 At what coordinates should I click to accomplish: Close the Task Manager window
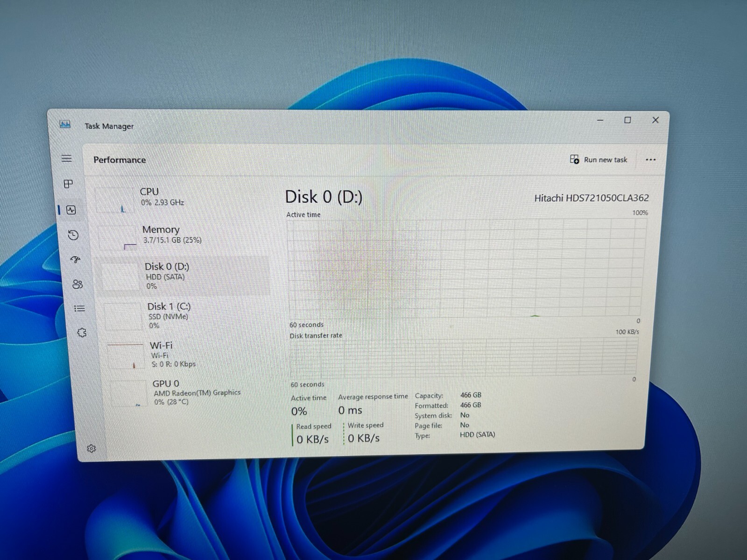pyautogui.click(x=655, y=120)
